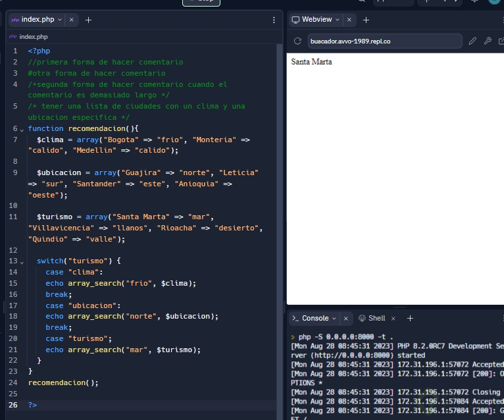Click the "Santa Marta" output text in webview
The image size is (504, 420).
coord(311,62)
